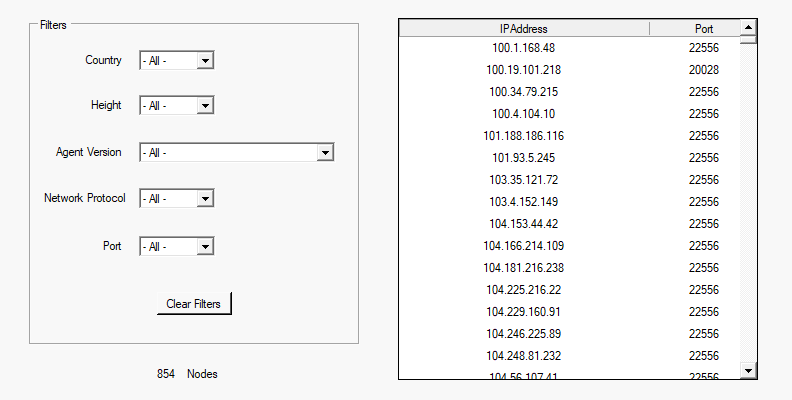
Task: Sort by the IPAddress column header
Action: tap(523, 29)
